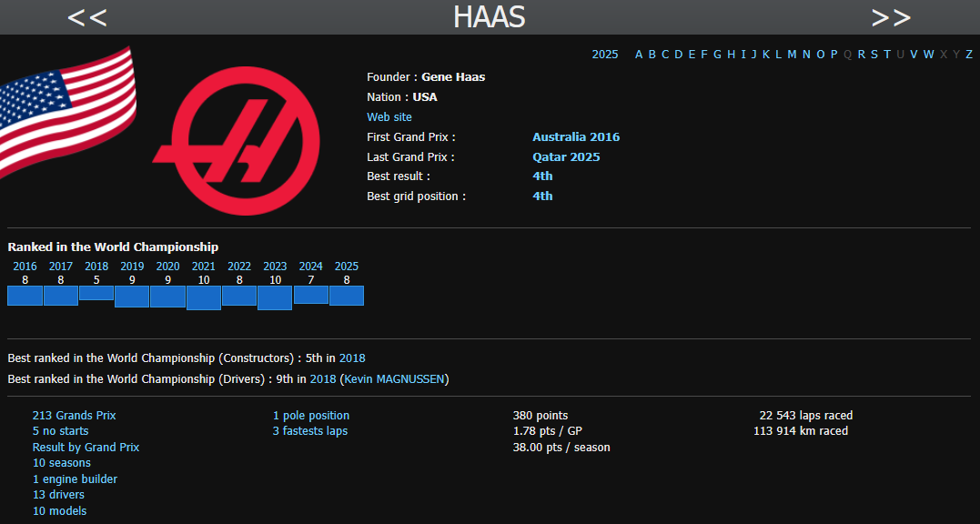Select letter H in alphabet index
This screenshot has width=980, height=524.
[731, 55]
